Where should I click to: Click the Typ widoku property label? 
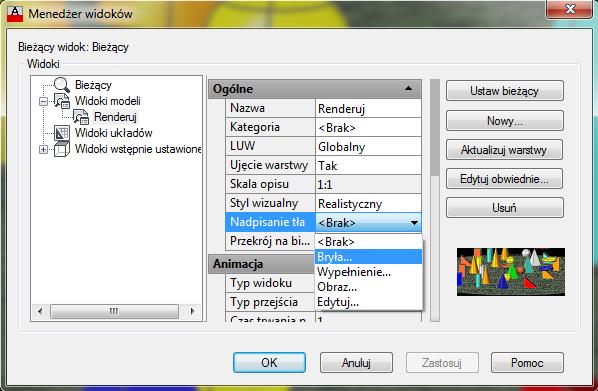coord(270,283)
